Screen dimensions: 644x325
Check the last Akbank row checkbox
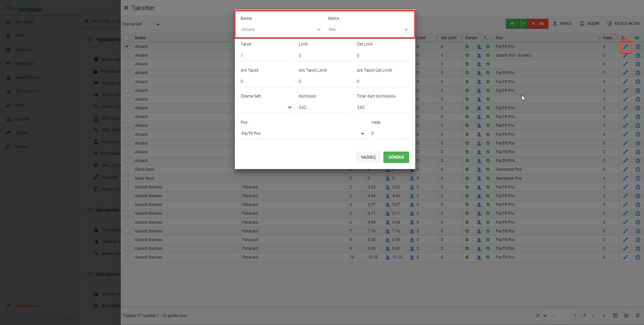coord(127,161)
